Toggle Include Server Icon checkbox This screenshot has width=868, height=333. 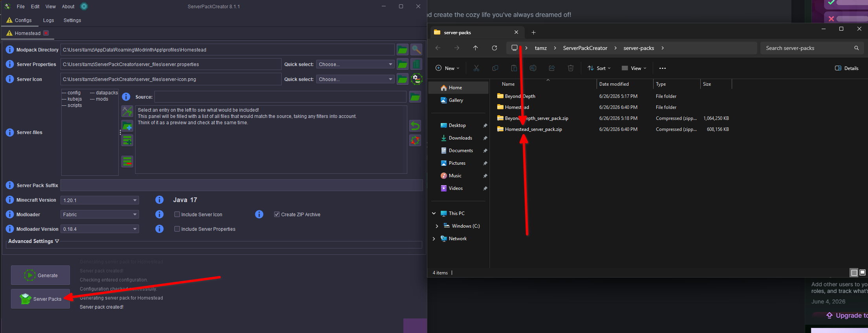(x=177, y=214)
